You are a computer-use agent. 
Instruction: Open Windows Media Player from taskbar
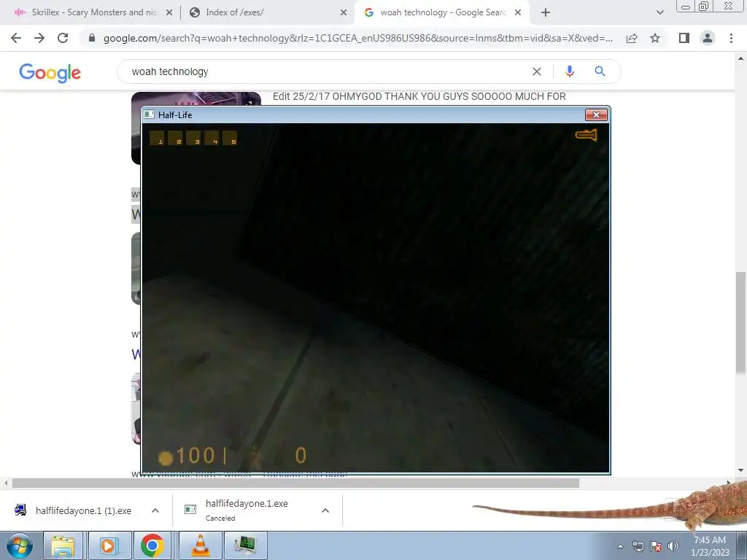click(108, 546)
